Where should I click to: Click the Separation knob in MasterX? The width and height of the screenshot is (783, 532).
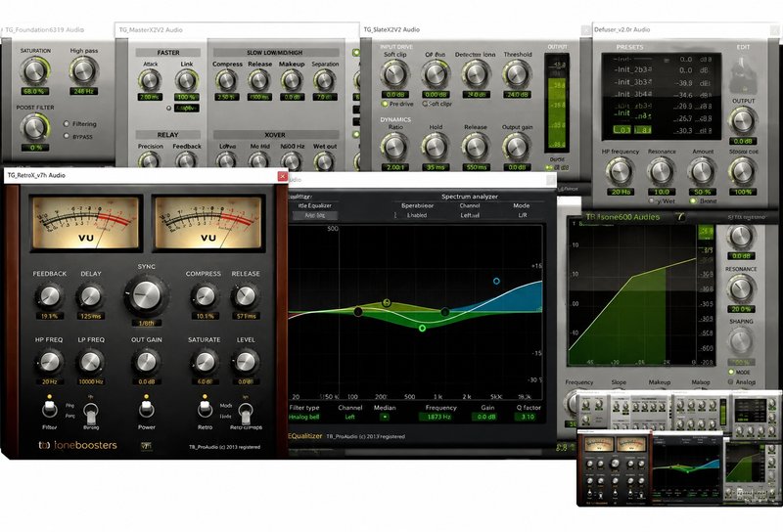[x=325, y=80]
